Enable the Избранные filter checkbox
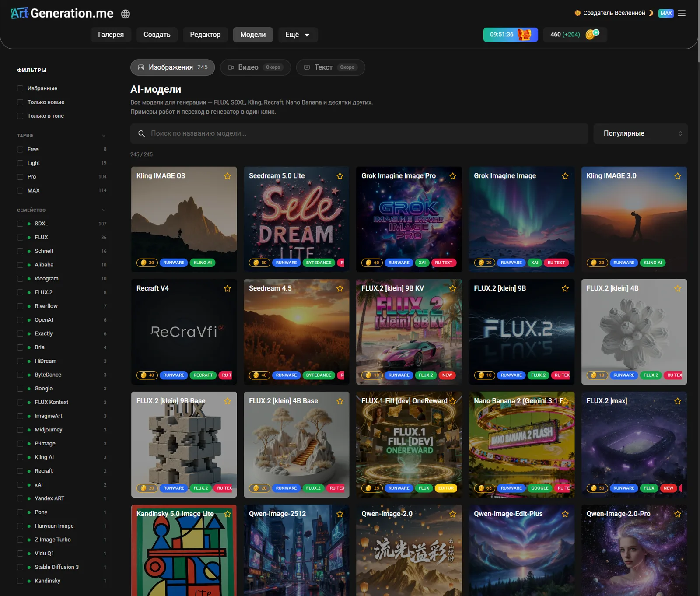Image resolution: width=700 pixels, height=596 pixels. [20, 88]
